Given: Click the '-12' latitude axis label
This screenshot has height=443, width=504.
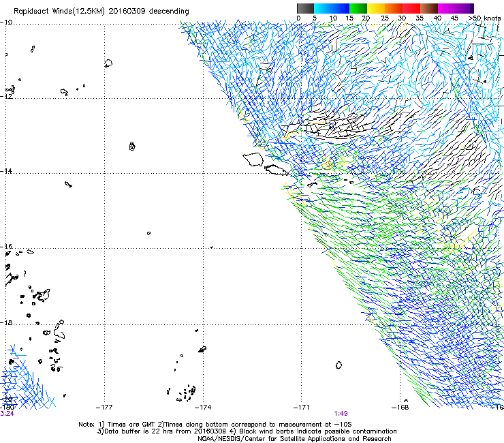Looking at the screenshot, I should (6, 96).
